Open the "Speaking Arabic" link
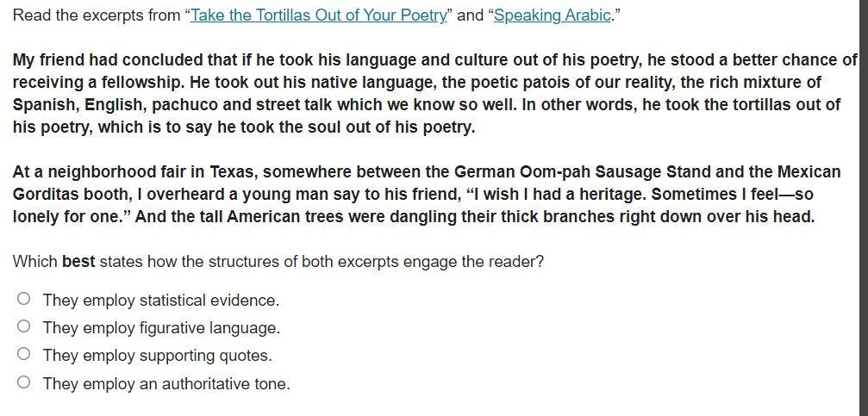The width and height of the screenshot is (868, 416). pos(552,16)
